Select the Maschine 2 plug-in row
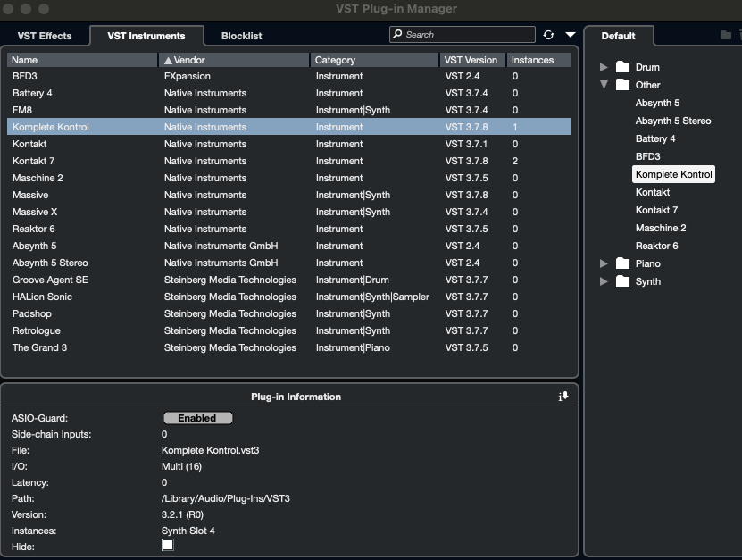742x560 pixels. tap(289, 178)
